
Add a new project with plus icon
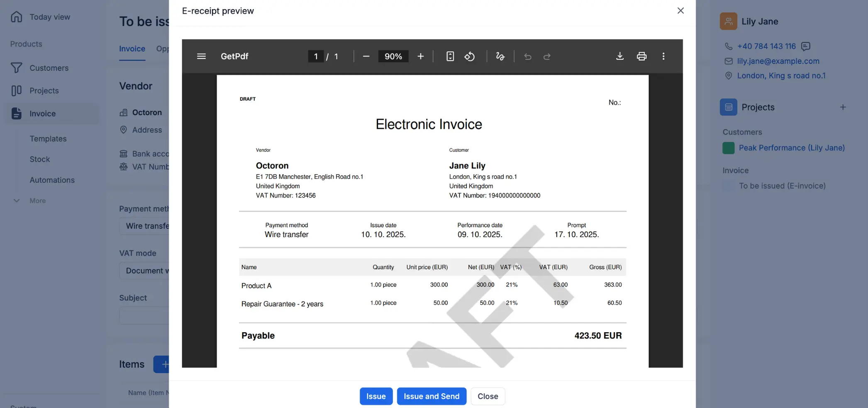[843, 107]
